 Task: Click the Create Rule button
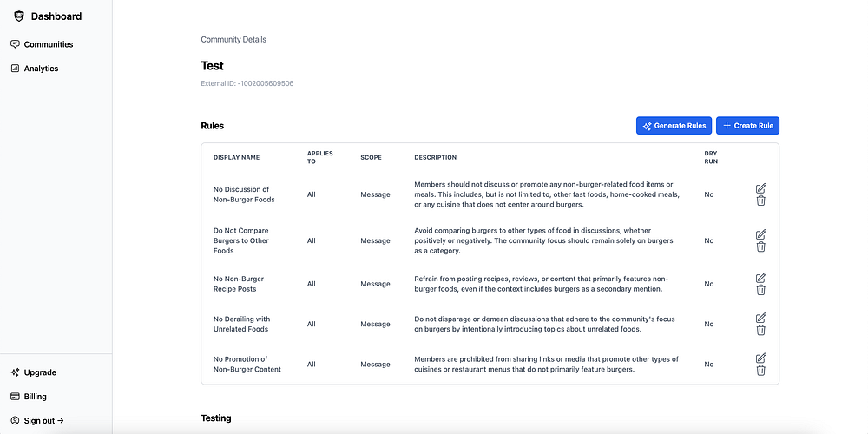coord(747,126)
